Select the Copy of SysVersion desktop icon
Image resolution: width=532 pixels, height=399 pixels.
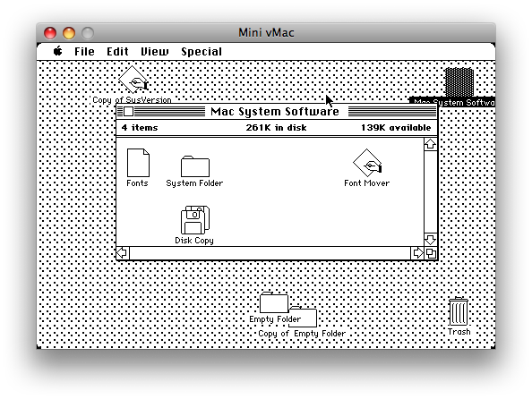[x=133, y=80]
